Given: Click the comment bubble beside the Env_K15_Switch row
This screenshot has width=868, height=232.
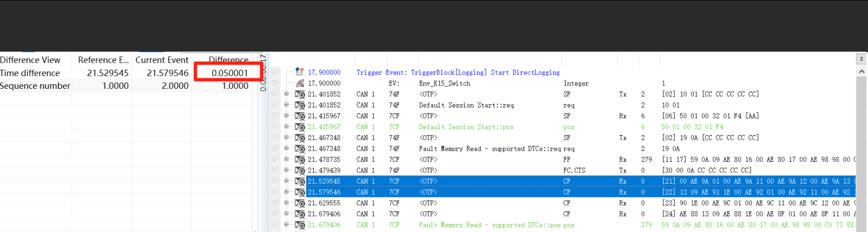Looking at the screenshot, I should click(x=275, y=83).
